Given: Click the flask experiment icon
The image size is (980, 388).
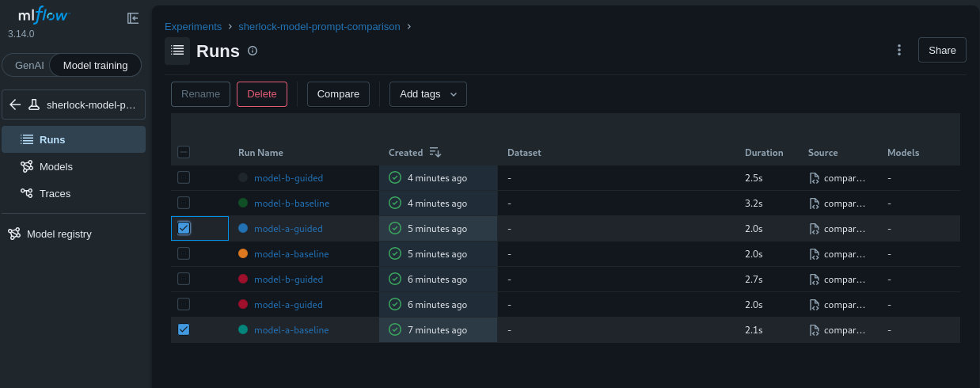Looking at the screenshot, I should click(34, 105).
